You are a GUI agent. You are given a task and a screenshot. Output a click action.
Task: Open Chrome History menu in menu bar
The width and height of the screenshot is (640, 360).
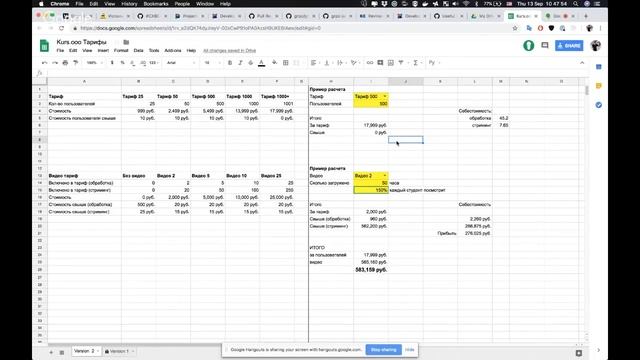point(129,4)
